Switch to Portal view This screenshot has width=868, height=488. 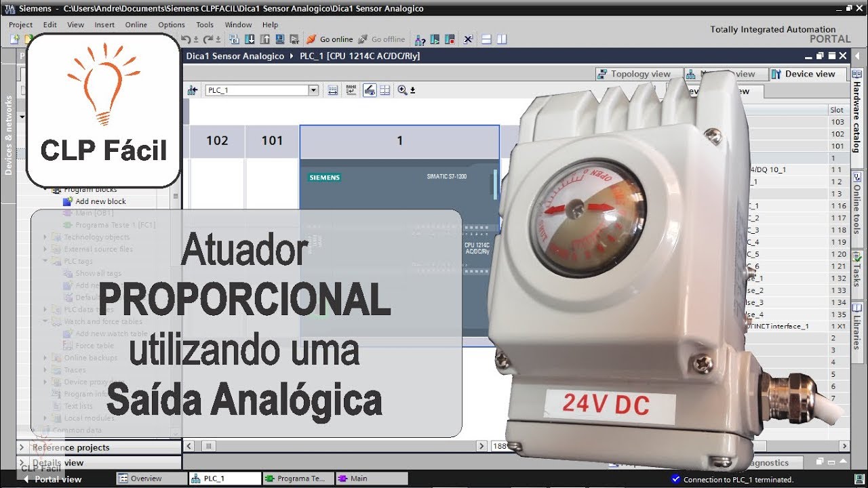pyautogui.click(x=53, y=479)
